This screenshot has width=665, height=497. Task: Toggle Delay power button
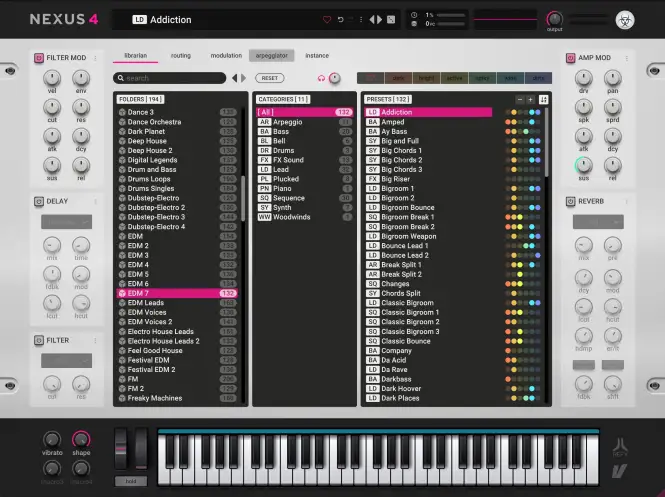pyautogui.click(x=39, y=201)
